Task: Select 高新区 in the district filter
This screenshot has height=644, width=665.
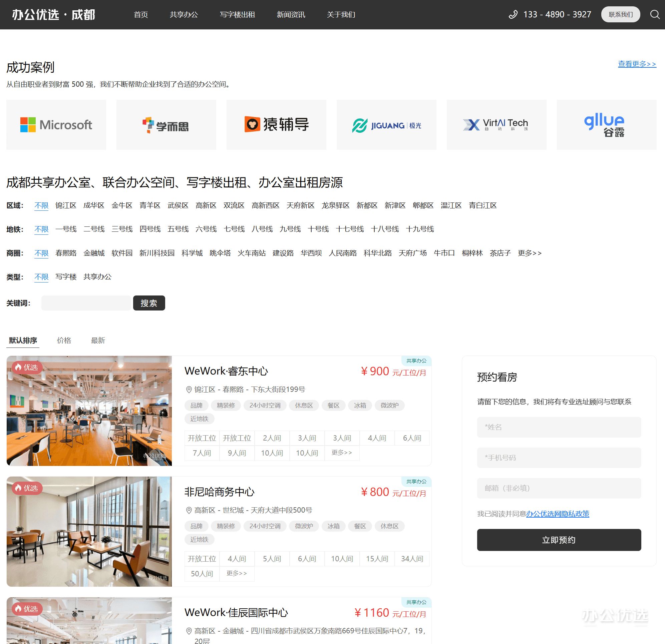Action: (206, 205)
